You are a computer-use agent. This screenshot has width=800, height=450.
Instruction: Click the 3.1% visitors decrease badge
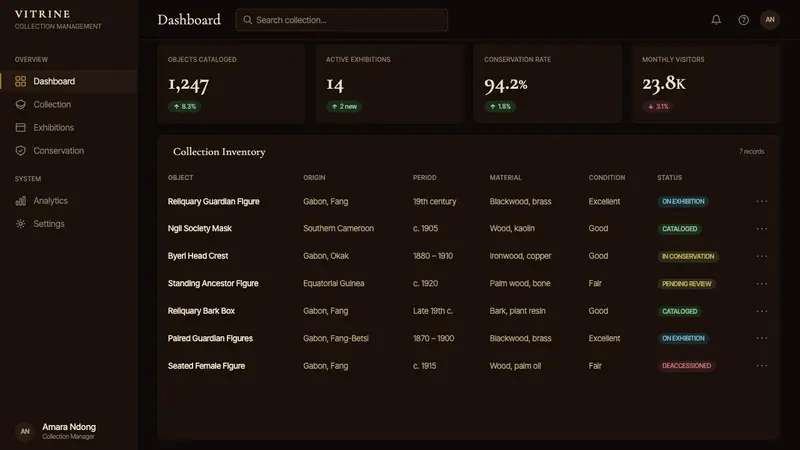(x=658, y=106)
